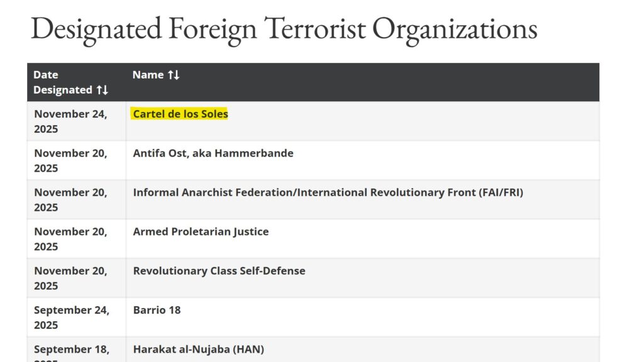Select the Antifa Ost, aka Hammerbande name
Viewport: 644px width, 362px height.
click(x=213, y=153)
